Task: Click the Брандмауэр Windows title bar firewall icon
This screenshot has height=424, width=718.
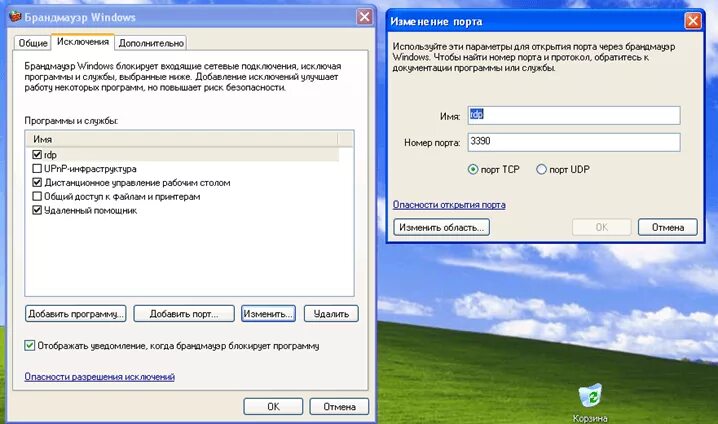Action: [16, 16]
